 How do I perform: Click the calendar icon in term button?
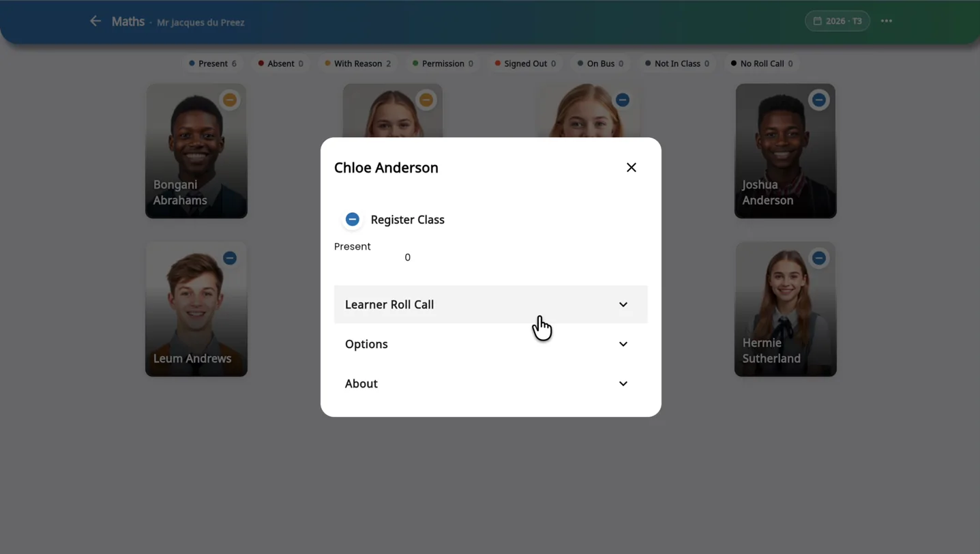tap(817, 21)
